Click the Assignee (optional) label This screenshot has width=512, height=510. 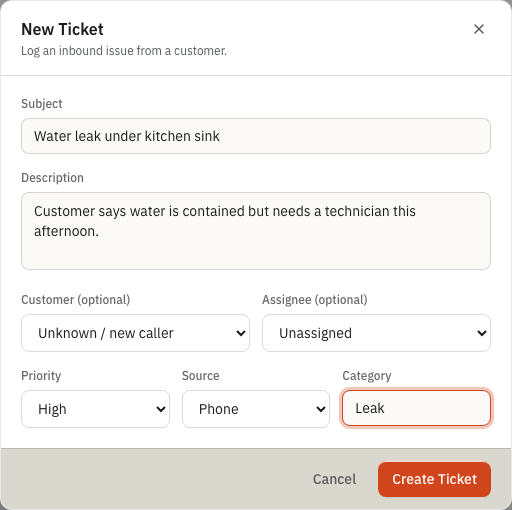(x=315, y=300)
